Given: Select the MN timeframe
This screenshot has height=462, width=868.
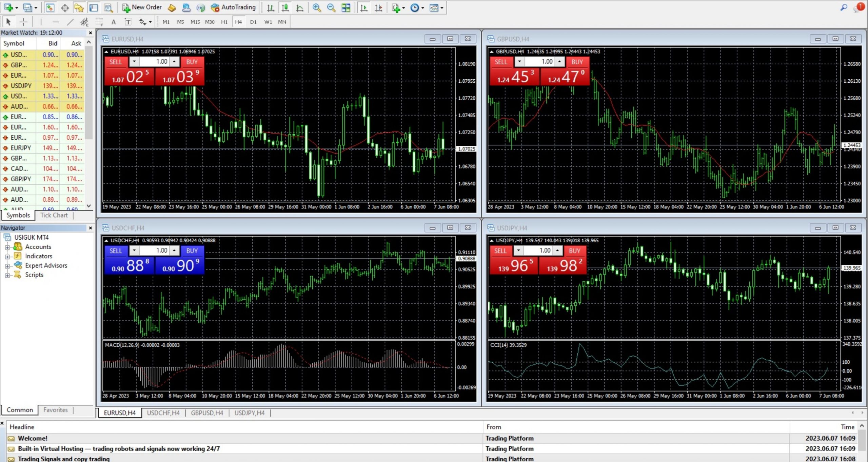Looking at the screenshot, I should point(282,22).
